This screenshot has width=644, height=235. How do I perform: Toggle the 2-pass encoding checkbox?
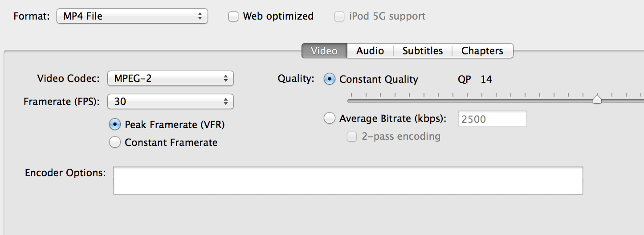(352, 137)
